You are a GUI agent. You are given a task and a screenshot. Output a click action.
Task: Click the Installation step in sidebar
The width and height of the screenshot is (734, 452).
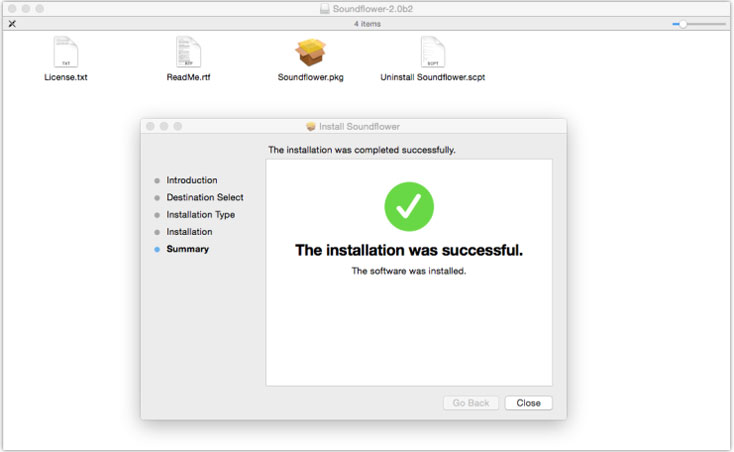tap(189, 232)
